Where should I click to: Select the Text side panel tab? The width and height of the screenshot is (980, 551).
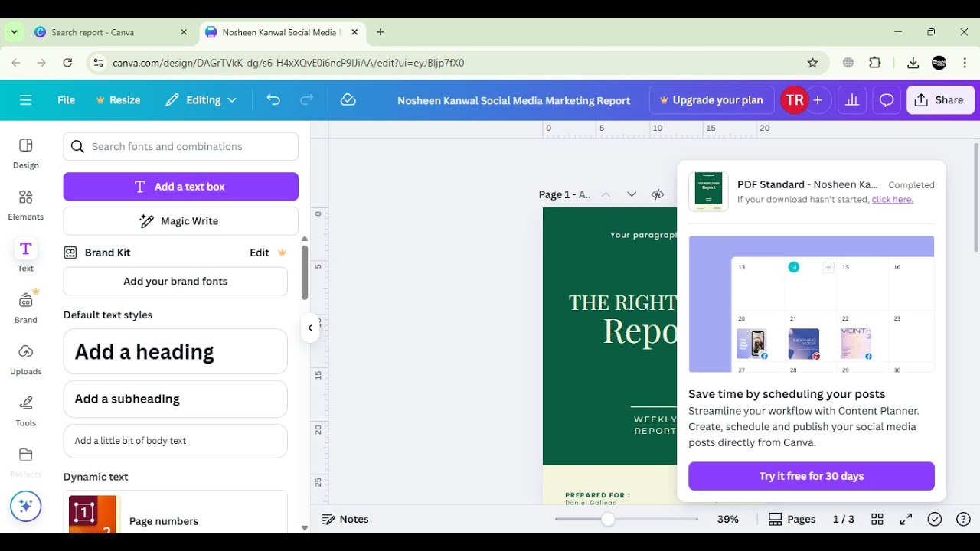[x=26, y=256]
